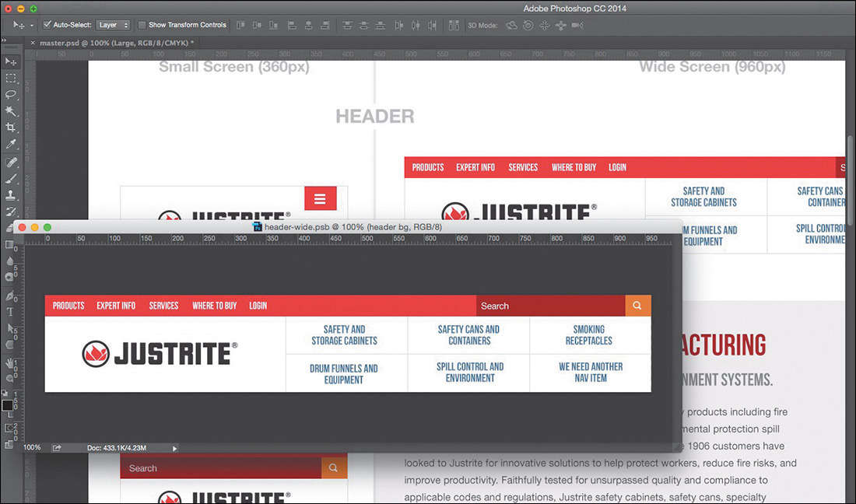Select the Lasso tool
Screen dimensions: 856x504
tap(11, 95)
